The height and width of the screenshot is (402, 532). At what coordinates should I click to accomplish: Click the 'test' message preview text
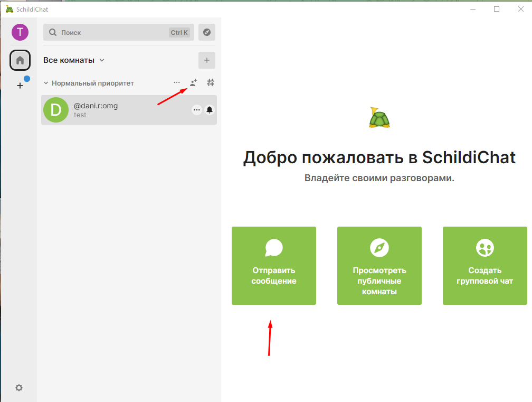coord(80,115)
